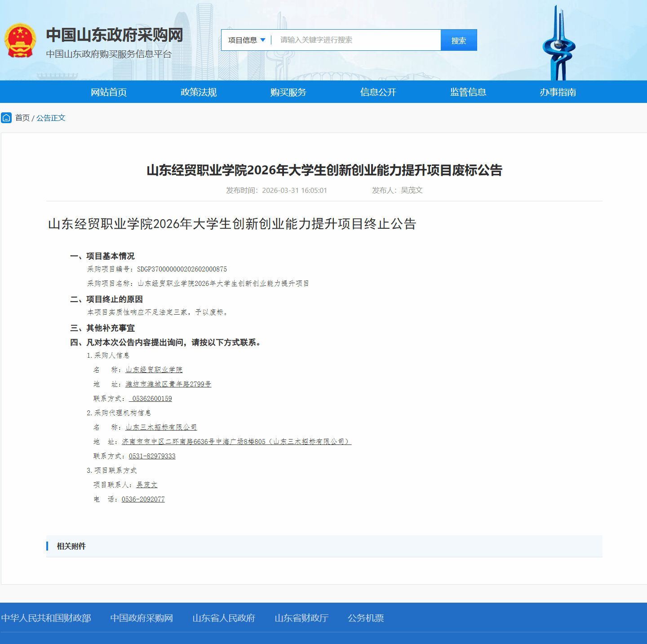
Task: Open the 办事指南 menu item
Action: coord(558,92)
